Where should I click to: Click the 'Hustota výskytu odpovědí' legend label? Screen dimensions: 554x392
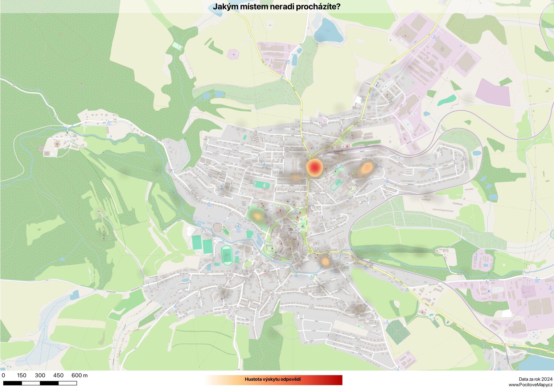click(x=272, y=379)
